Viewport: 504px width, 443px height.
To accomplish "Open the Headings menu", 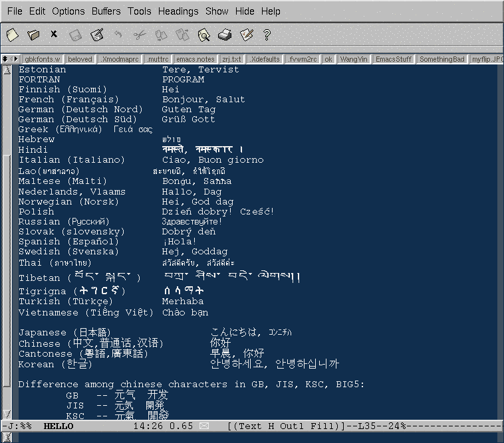I will pos(178,11).
